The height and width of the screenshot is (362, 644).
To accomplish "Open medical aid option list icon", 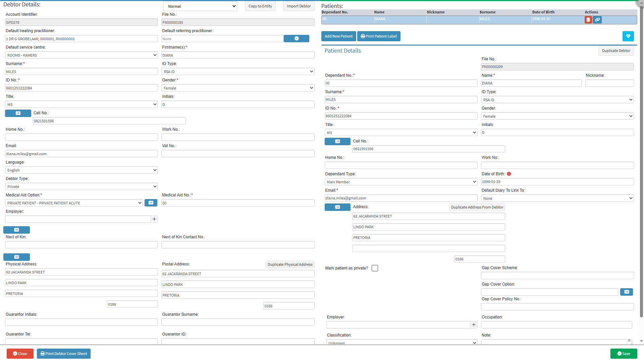I will (x=151, y=203).
